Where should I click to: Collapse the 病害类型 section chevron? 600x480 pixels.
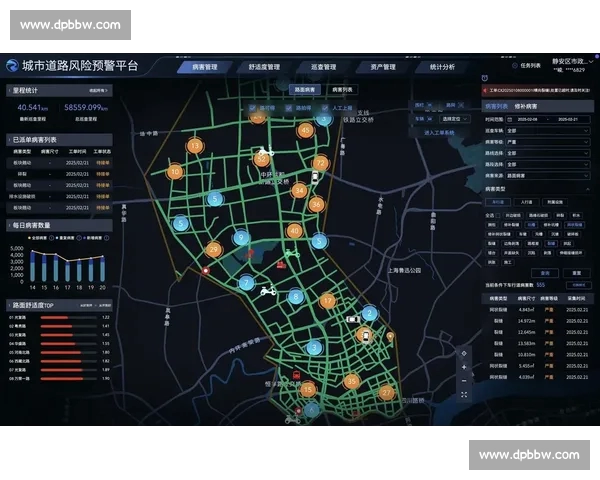click(587, 187)
